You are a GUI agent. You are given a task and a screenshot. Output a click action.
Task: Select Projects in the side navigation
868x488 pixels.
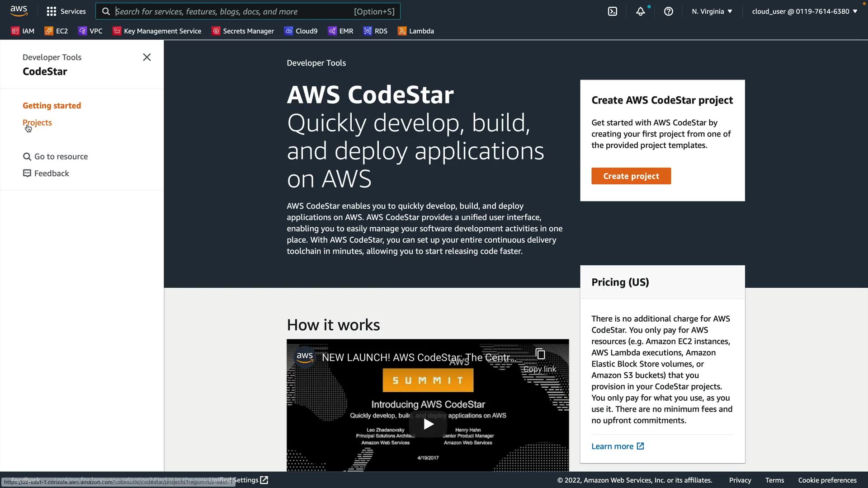click(37, 122)
